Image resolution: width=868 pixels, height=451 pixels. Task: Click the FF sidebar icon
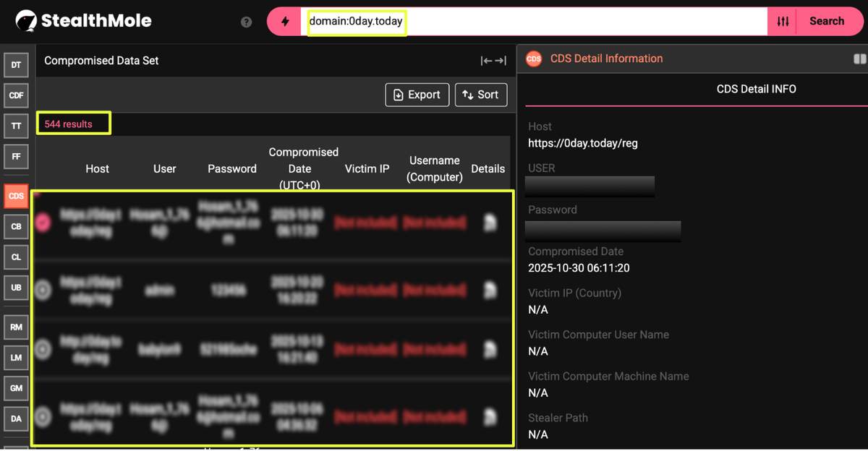tap(16, 157)
